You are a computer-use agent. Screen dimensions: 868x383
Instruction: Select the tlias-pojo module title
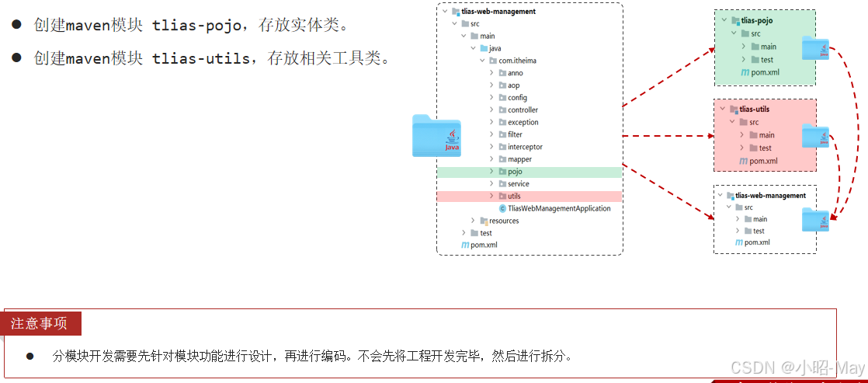(757, 20)
